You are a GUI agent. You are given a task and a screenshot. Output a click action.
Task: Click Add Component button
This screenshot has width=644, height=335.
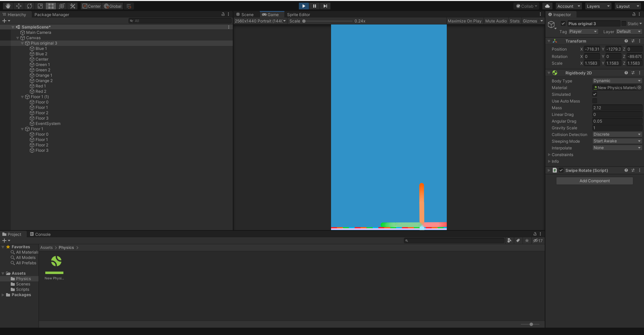point(594,181)
